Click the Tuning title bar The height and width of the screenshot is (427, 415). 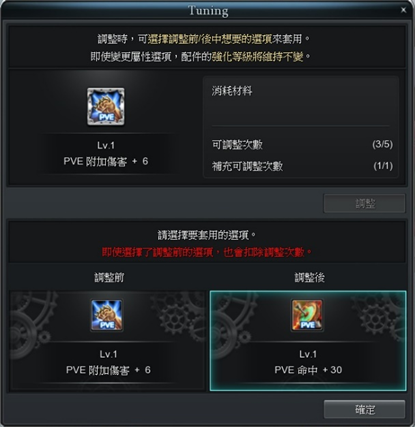[207, 10]
